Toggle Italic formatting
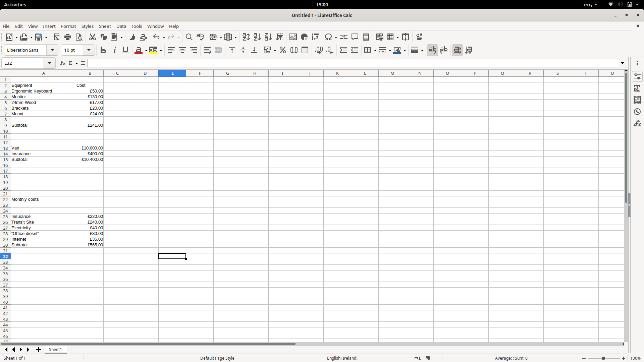 pos(114,50)
